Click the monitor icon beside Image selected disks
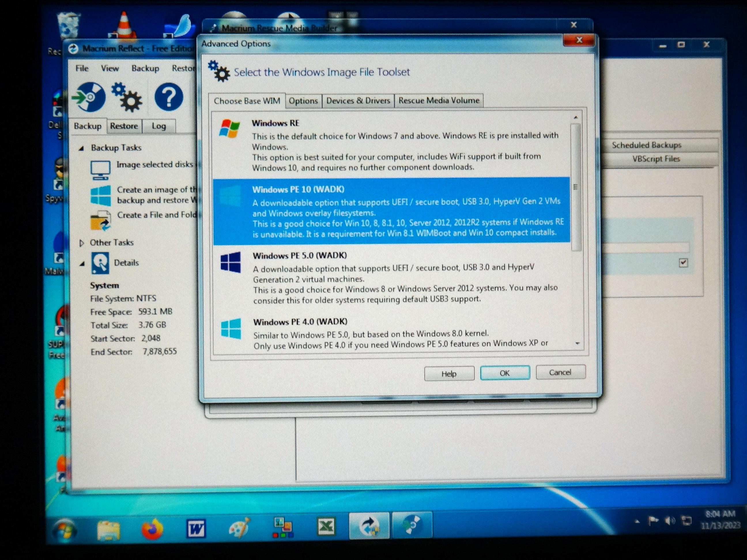This screenshot has width=747, height=560. point(100,171)
